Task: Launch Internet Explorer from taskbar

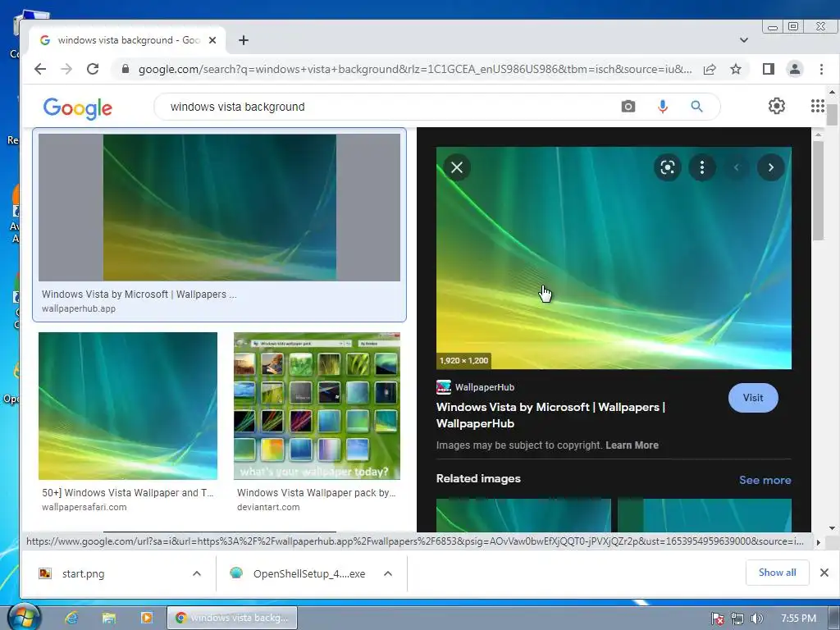Action: 71,619
